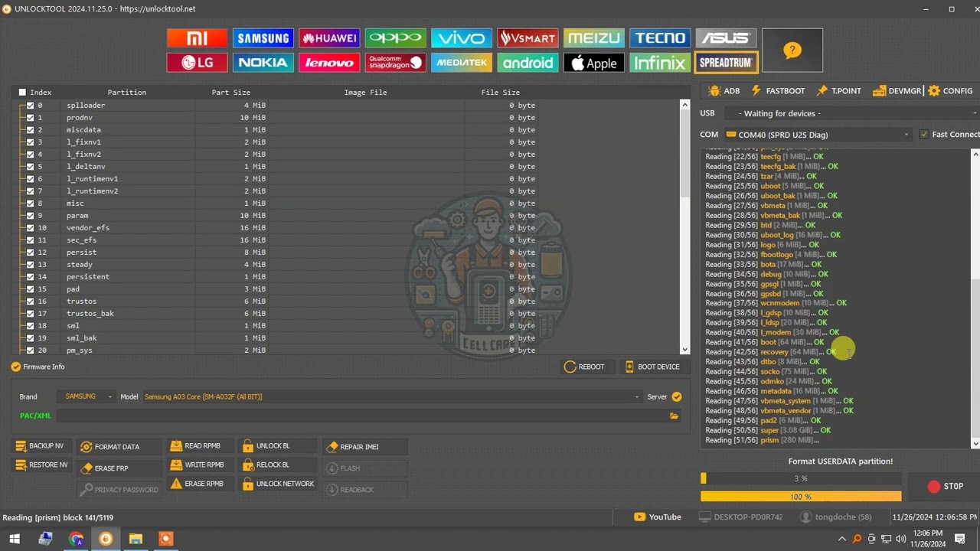Switch to the FASTBOOT tab
980x551 pixels.
(777, 91)
